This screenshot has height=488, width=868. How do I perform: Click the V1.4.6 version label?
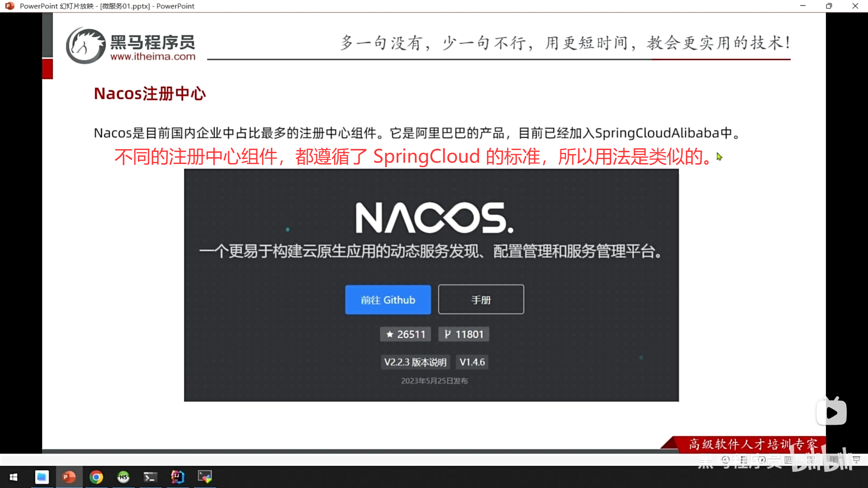pyautogui.click(x=472, y=362)
